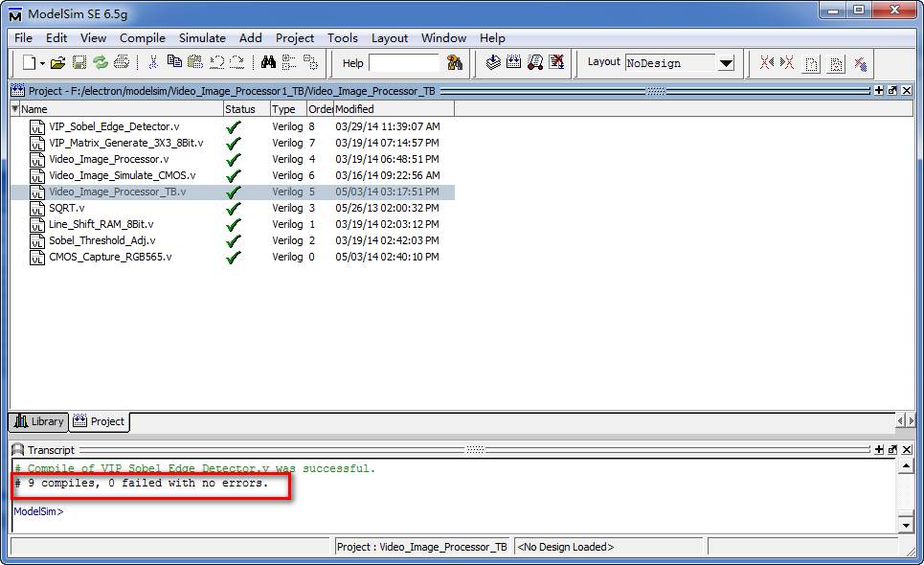
Task: Click the Simulate icon in toolbar
Action: [x=535, y=63]
